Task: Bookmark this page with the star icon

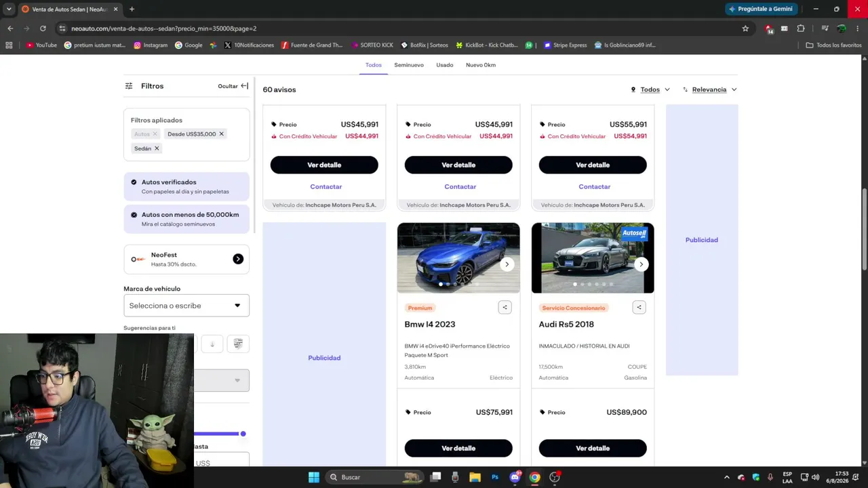Action: coord(745,28)
